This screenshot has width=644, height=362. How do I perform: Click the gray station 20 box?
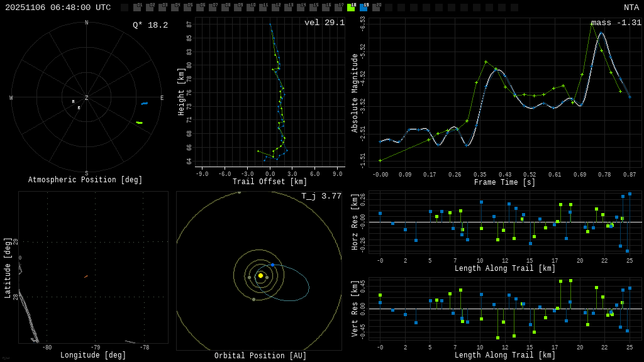tap(376, 8)
